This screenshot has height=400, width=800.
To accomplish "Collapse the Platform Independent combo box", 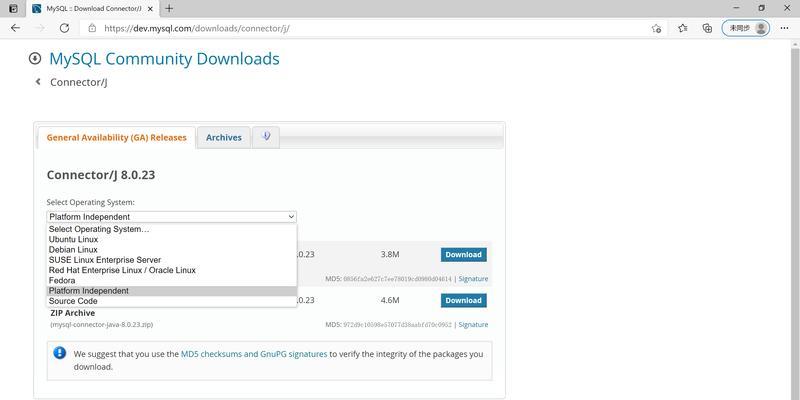I will click(x=171, y=217).
